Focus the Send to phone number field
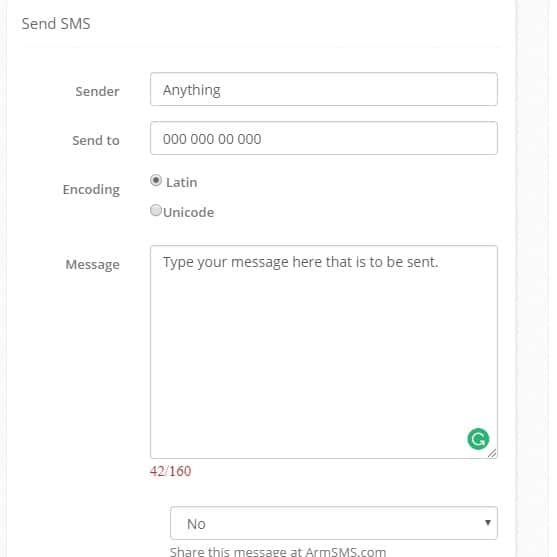Image resolution: width=557 pixels, height=557 pixels. (x=324, y=138)
